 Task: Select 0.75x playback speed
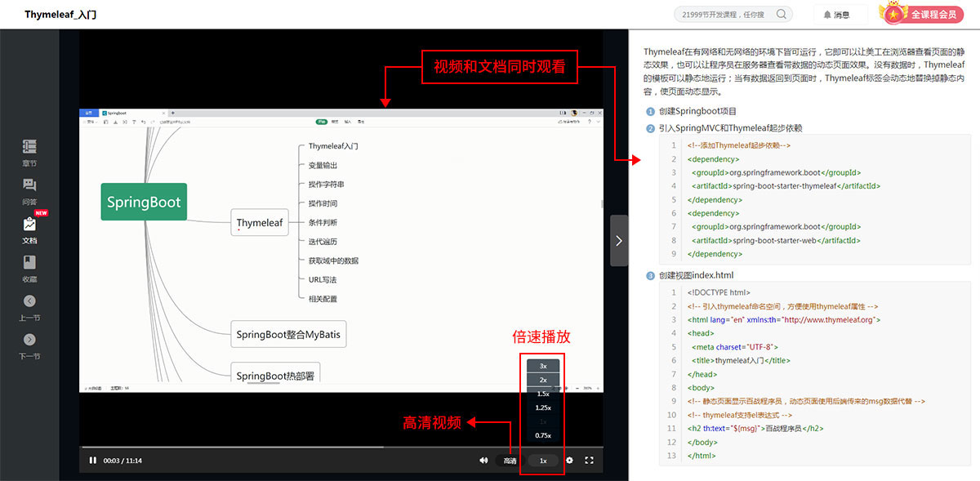click(x=543, y=435)
